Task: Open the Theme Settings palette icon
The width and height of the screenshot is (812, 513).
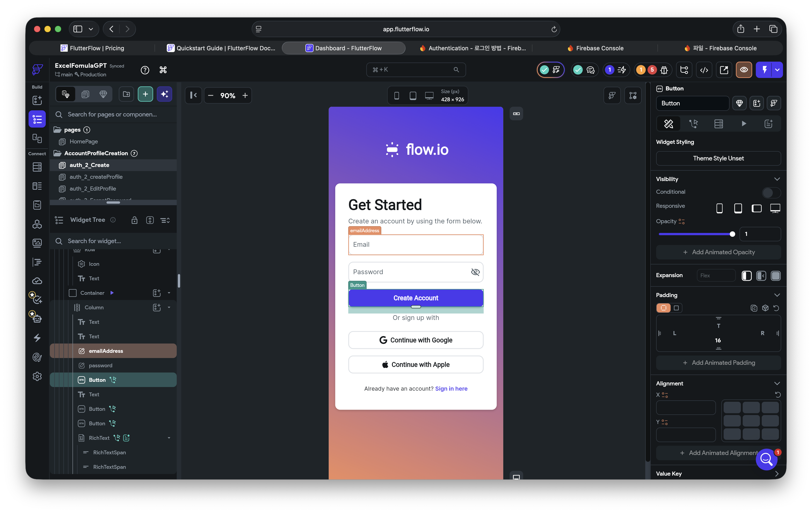Action: click(x=37, y=357)
